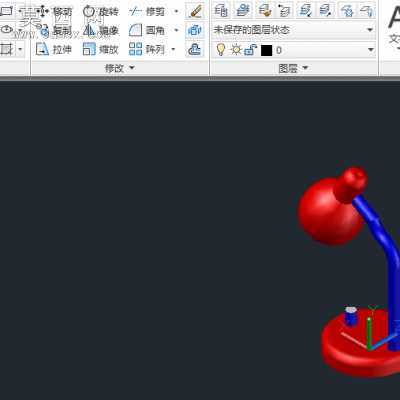This screenshot has height=400, width=400.
Task: Select the Copy (复制) tool
Action: click(x=54, y=31)
